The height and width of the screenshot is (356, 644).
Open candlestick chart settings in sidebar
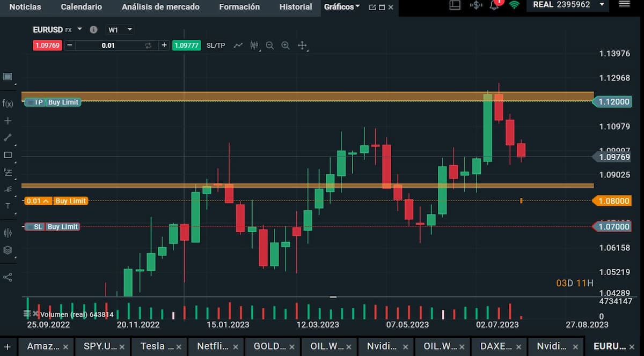[x=8, y=233]
